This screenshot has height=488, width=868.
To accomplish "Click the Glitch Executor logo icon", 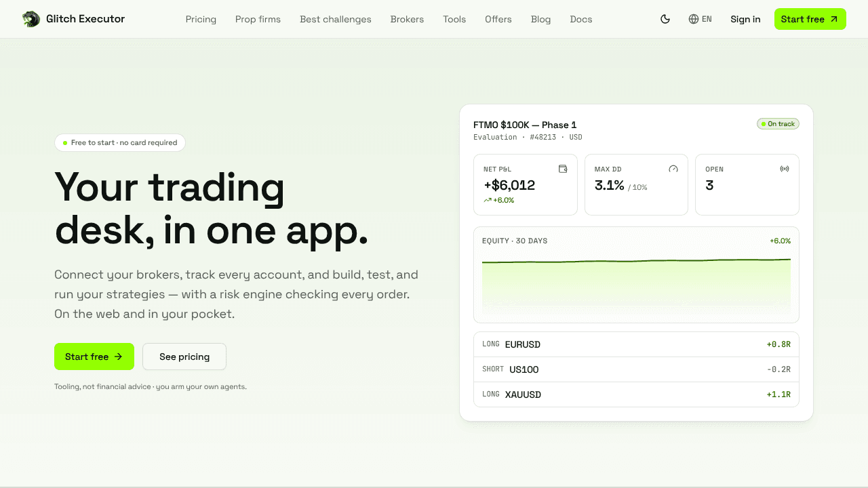I will (x=31, y=19).
